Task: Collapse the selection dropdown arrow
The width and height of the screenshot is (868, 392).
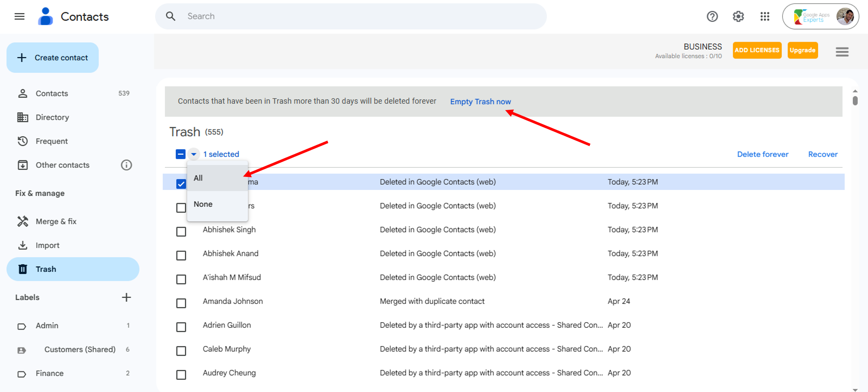Action: [x=194, y=154]
